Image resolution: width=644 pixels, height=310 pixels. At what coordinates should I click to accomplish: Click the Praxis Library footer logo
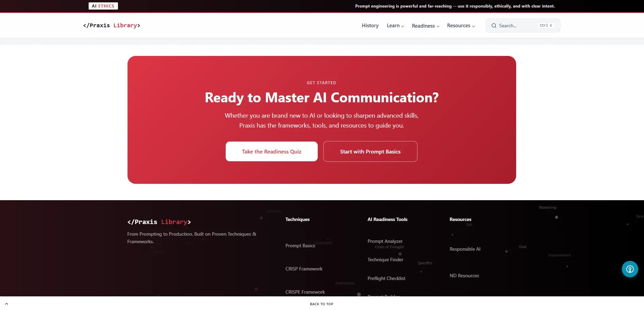[159, 222]
